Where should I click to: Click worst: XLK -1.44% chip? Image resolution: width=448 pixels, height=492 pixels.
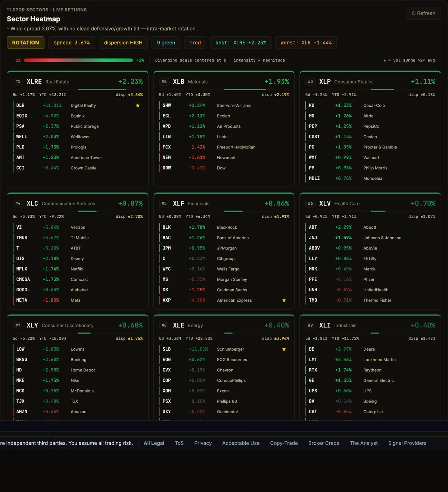coord(306,43)
